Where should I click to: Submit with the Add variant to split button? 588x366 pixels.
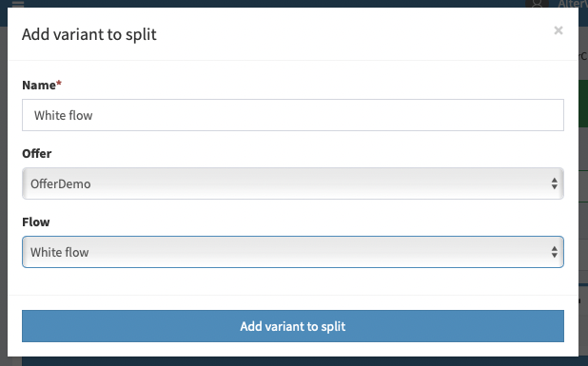293,326
